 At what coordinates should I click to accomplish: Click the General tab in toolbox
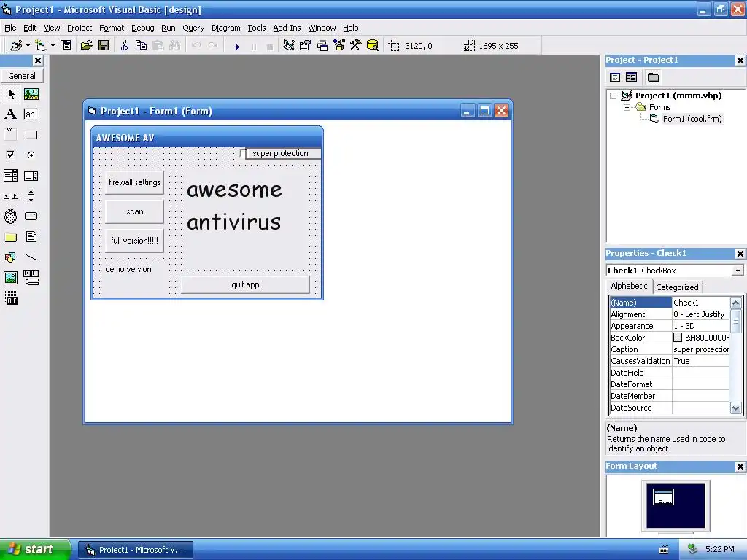[22, 76]
